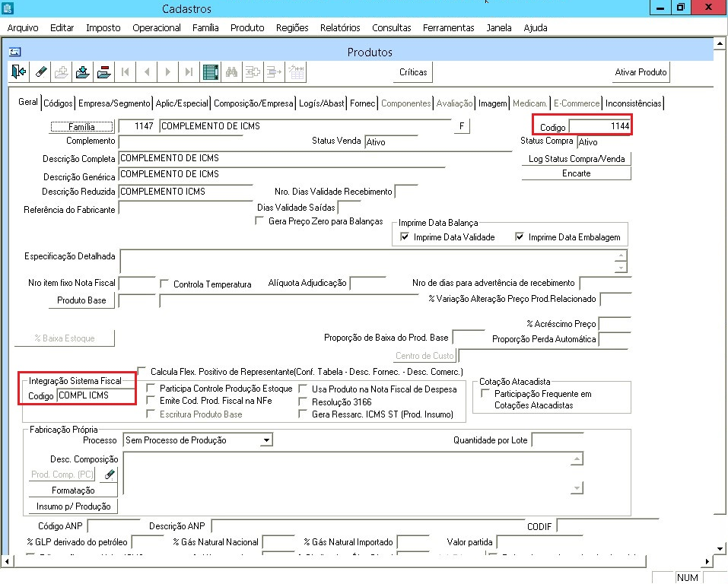Click the Referência do Fabricante field
Screen dimensions: 728x584
(x=186, y=208)
